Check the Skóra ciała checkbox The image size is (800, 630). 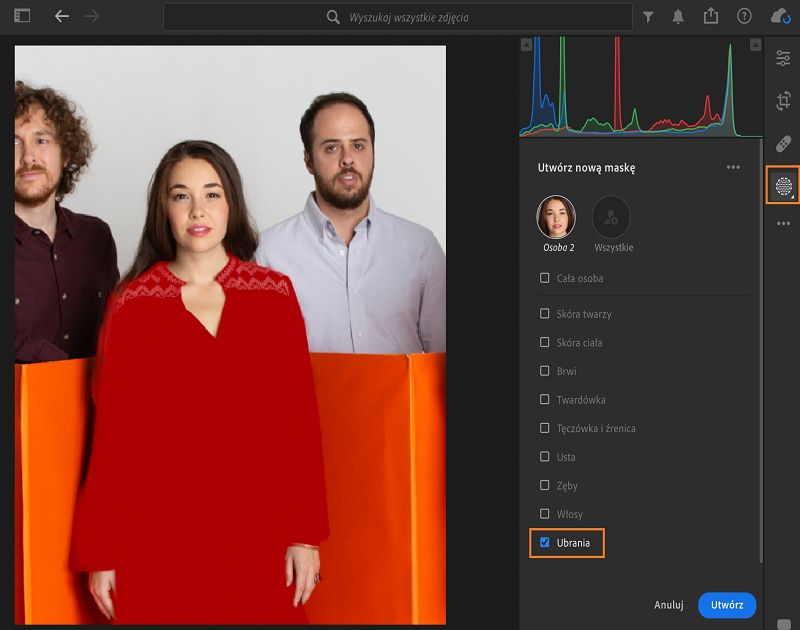tap(545, 342)
